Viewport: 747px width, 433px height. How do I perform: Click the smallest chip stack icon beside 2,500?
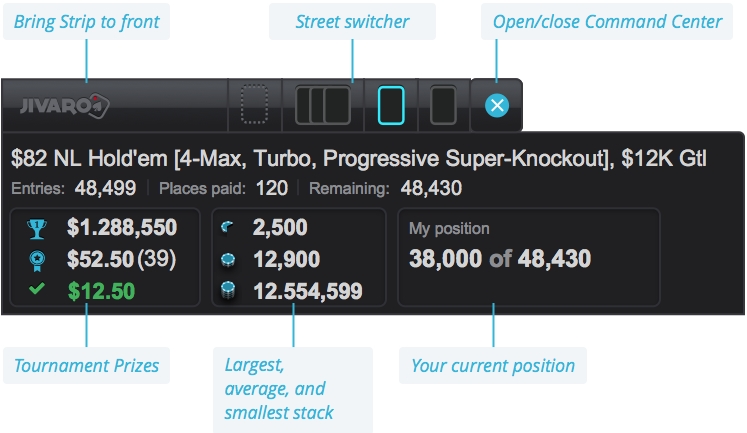click(227, 228)
